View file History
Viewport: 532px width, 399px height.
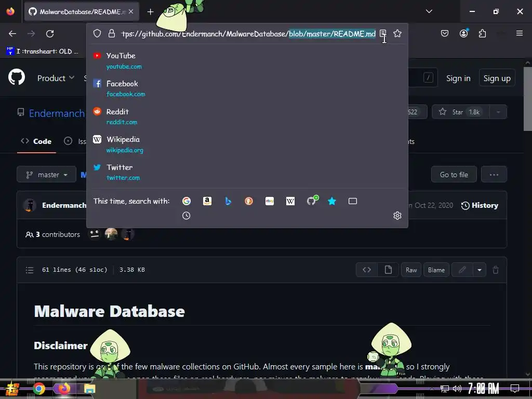(480, 205)
